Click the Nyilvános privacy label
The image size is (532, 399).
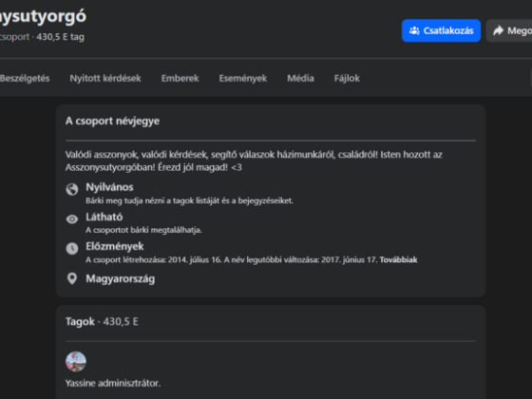tap(109, 187)
